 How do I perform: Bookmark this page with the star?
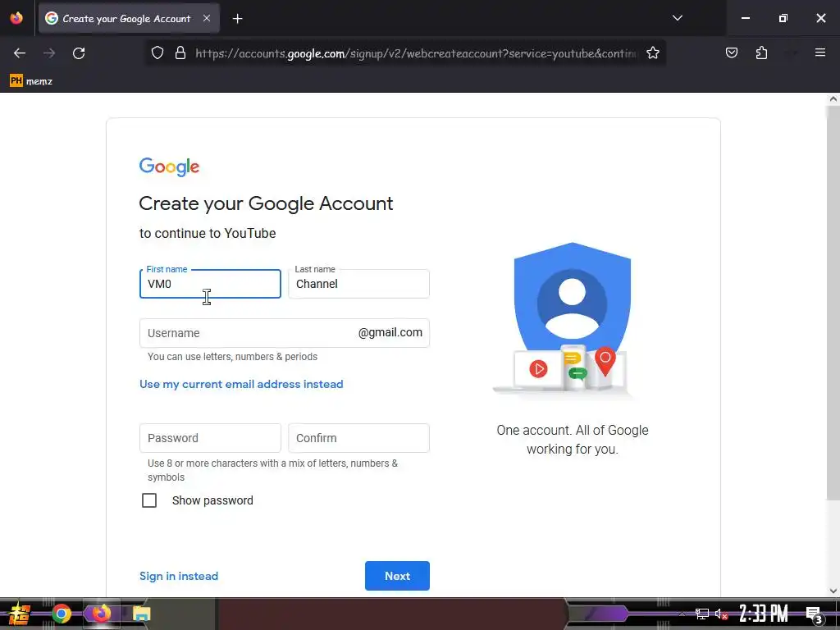point(652,53)
